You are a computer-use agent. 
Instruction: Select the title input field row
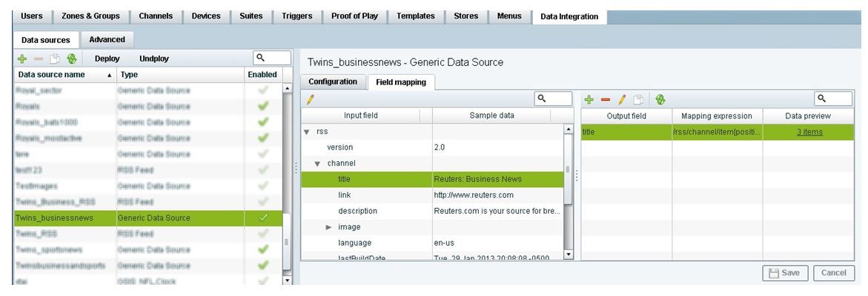(x=432, y=179)
